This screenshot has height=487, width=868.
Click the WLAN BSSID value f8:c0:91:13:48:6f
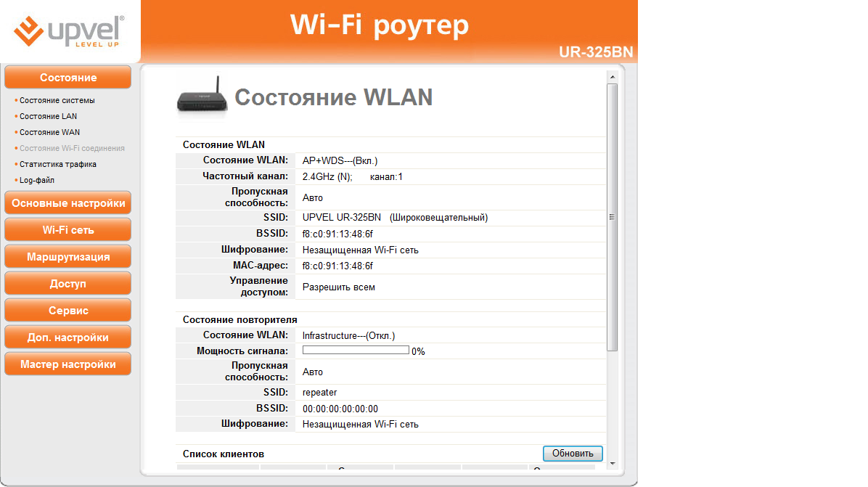tap(337, 234)
